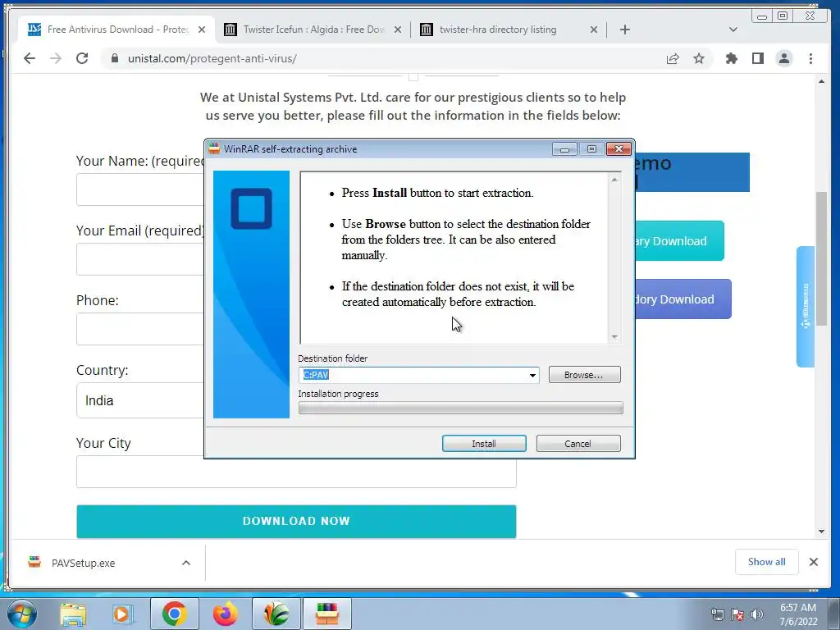The image size is (840, 630).
Task: Expand PAVSetup.exe download options caret
Action: tap(186, 563)
